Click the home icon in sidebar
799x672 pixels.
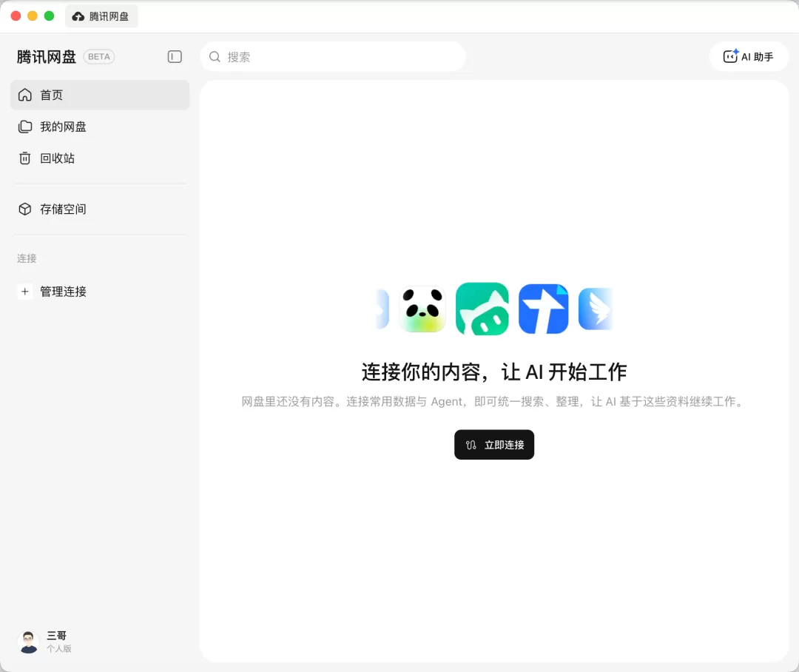pyautogui.click(x=25, y=95)
